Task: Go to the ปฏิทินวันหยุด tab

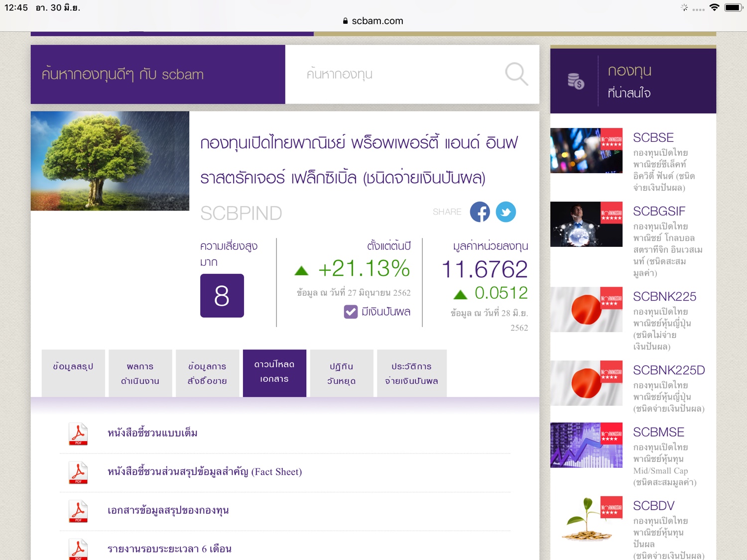Action: [342, 373]
